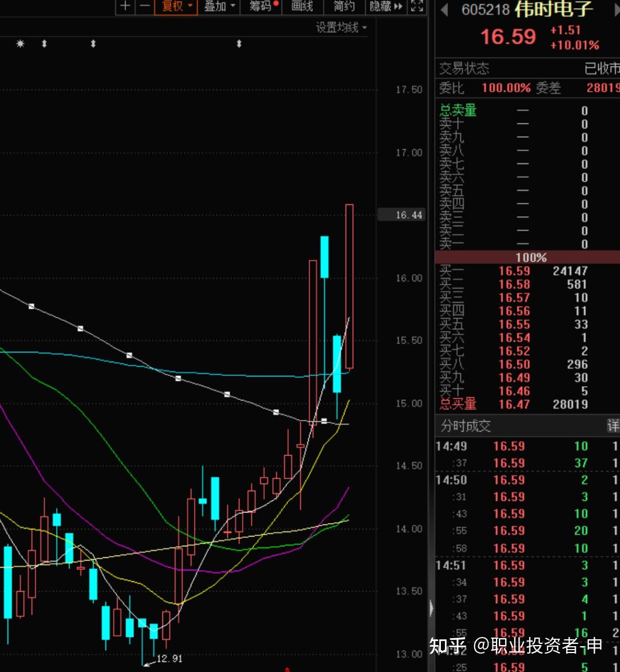
Task: Click the sun-shaped event marker on chart
Action: 21,44
